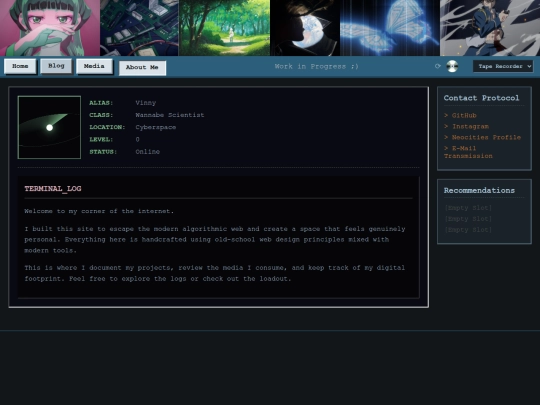Click the 'TERMINAL_LOG' heading
The width and height of the screenshot is (540, 405).
53,188
